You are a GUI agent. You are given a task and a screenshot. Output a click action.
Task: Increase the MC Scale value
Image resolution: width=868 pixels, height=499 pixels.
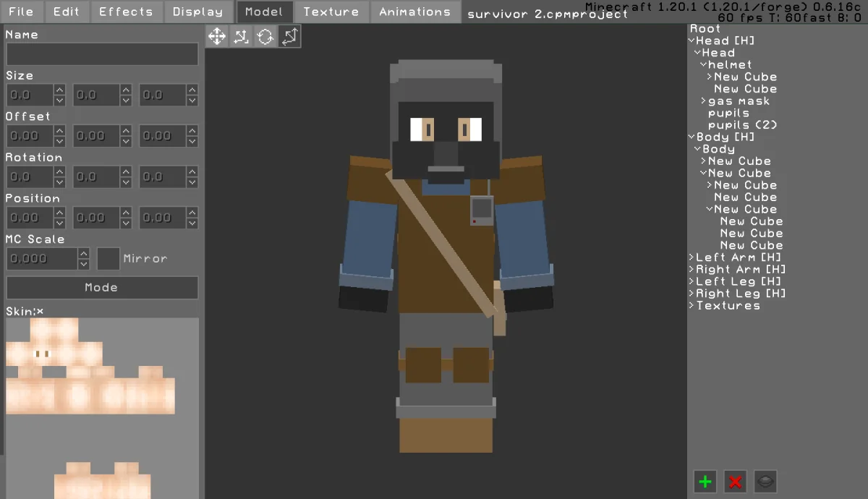84,253
